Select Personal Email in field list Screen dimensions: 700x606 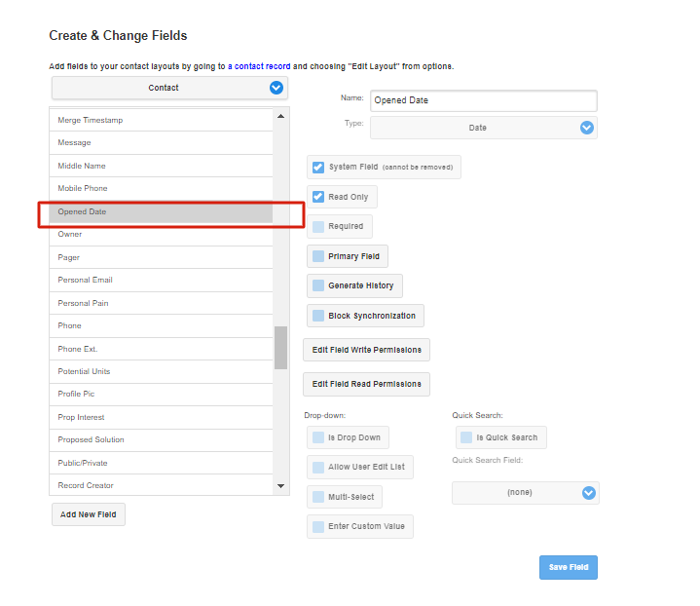[161, 281]
